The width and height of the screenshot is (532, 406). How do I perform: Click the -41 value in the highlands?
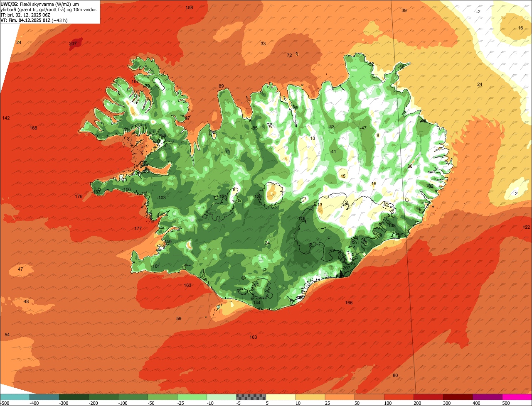coord(332,152)
